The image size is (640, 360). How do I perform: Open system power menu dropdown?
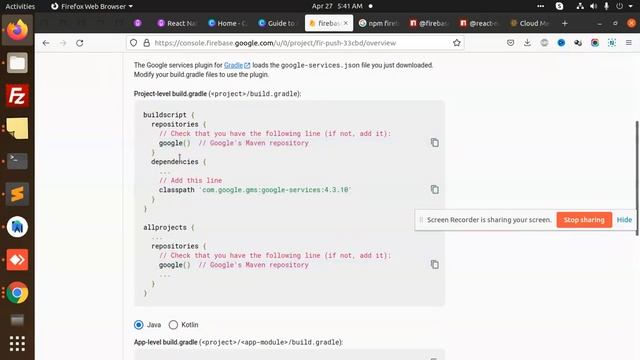pos(624,6)
